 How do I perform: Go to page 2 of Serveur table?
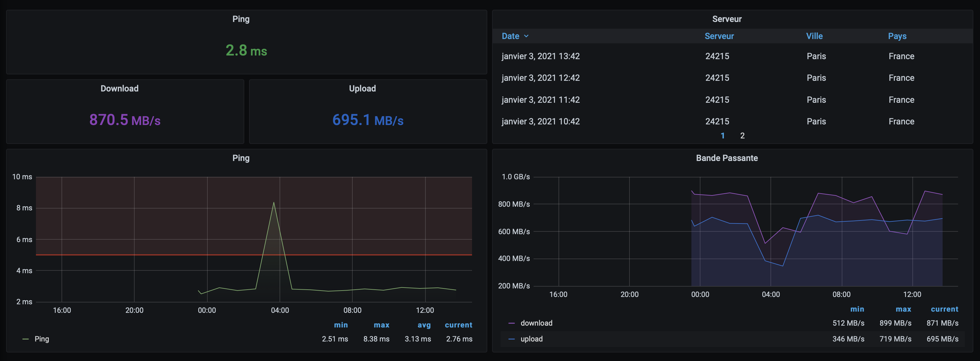[x=742, y=136]
